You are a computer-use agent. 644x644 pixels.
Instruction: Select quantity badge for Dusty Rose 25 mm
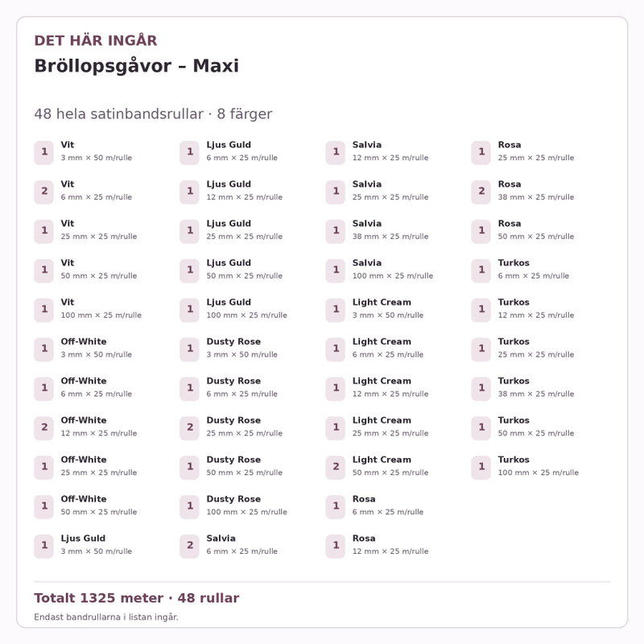pyautogui.click(x=189, y=428)
